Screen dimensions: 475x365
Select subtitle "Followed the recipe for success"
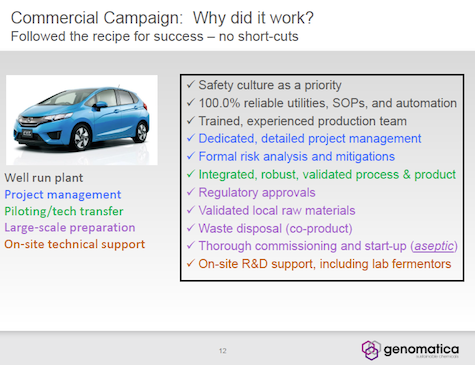[107, 36]
